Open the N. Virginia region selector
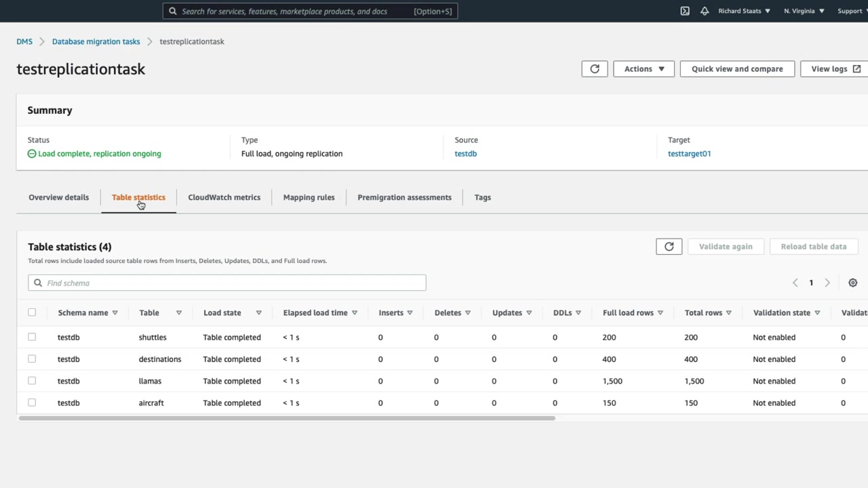 click(804, 11)
